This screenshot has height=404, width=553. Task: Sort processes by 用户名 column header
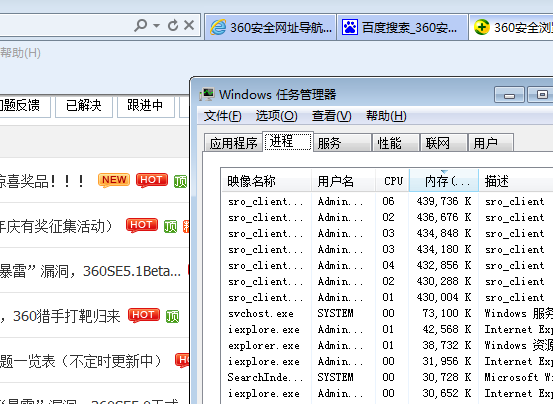[343, 181]
